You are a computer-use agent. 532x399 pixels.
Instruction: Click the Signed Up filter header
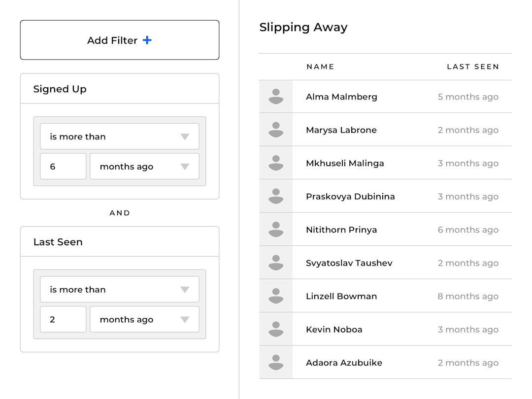60,89
